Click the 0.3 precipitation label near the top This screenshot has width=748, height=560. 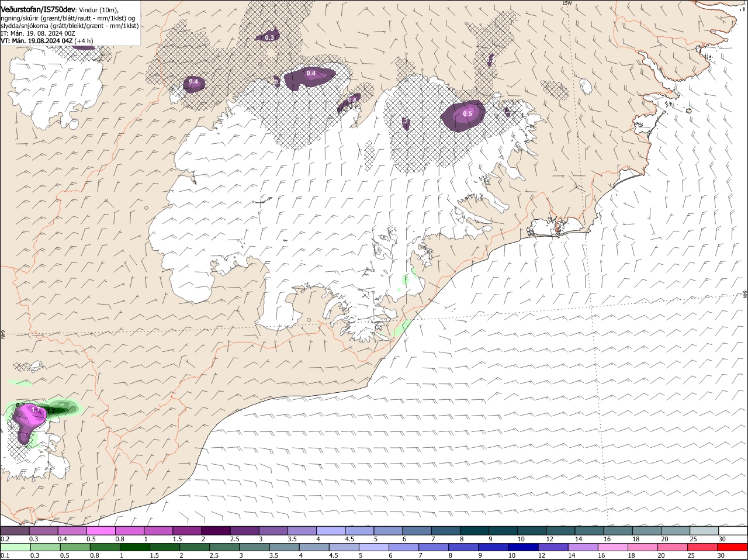pos(269,37)
